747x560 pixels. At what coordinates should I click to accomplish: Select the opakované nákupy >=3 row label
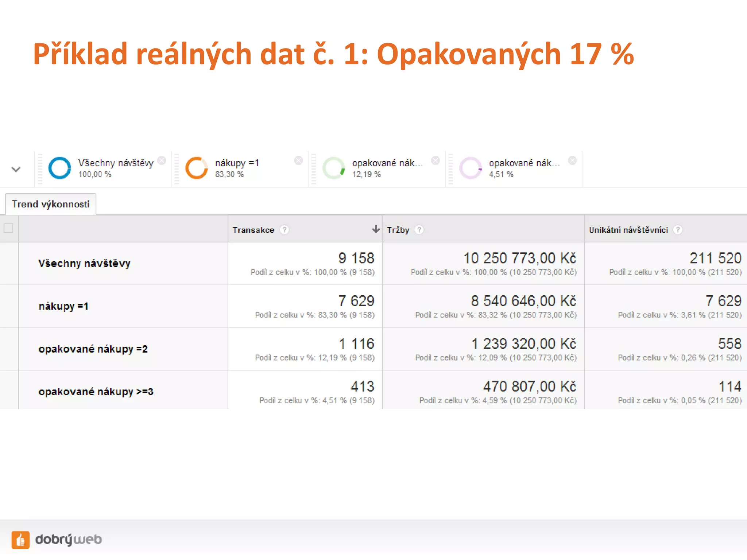click(96, 392)
